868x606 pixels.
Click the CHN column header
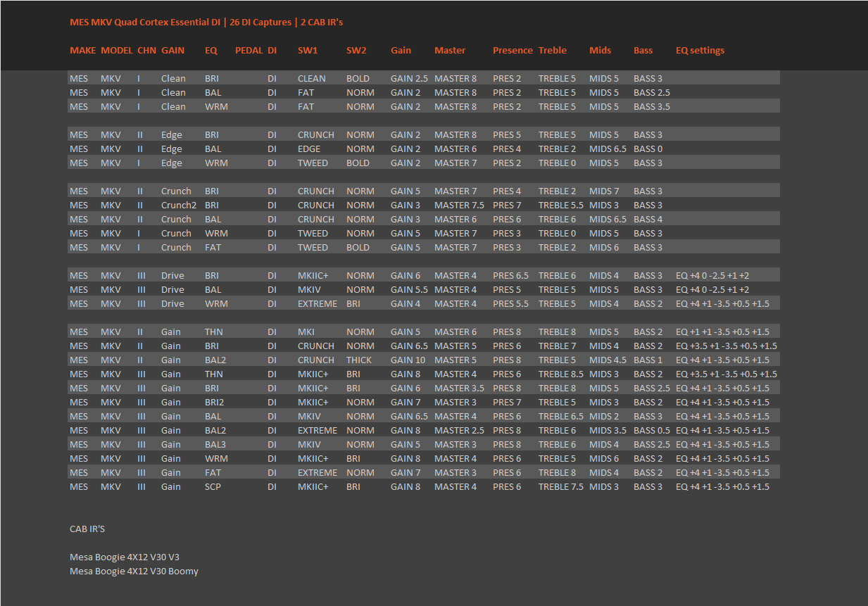[147, 51]
